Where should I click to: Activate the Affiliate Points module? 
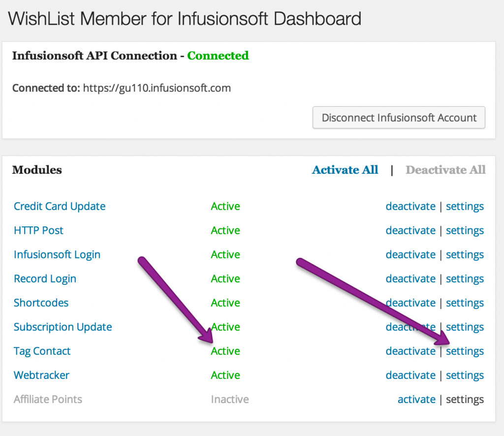coord(416,399)
